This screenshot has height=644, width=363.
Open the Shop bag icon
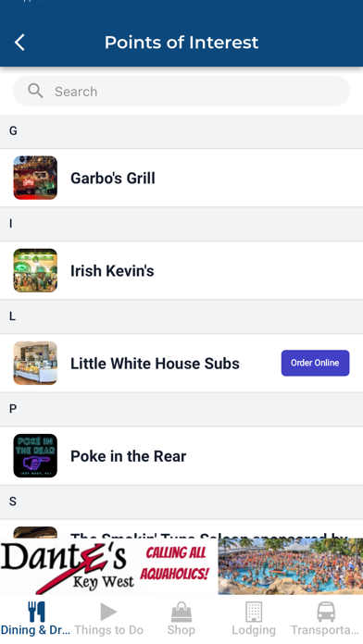[181, 612]
